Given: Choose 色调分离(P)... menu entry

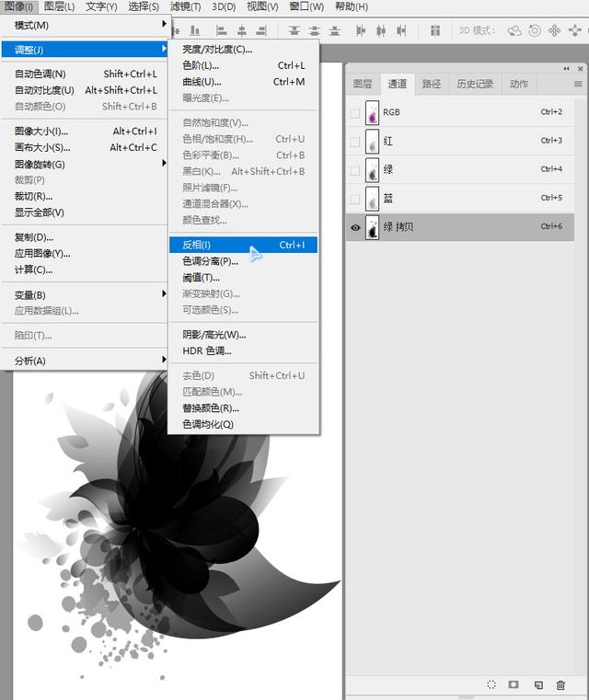Looking at the screenshot, I should 243,261.
